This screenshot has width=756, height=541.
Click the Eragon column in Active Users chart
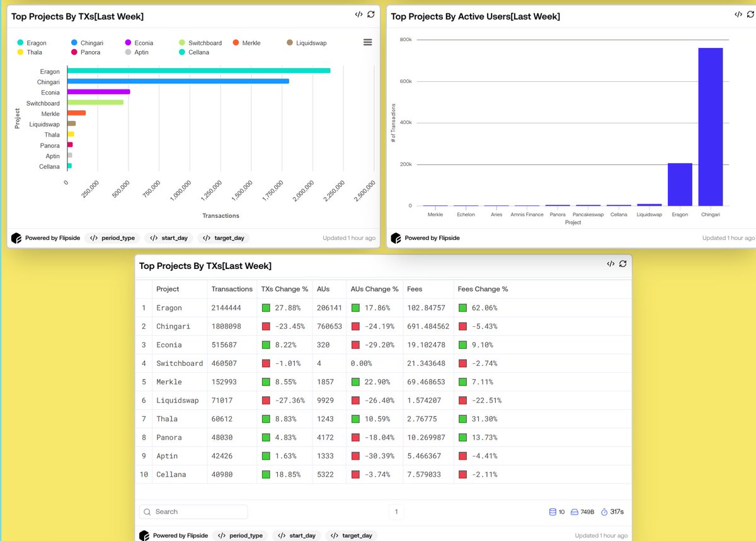point(680,185)
